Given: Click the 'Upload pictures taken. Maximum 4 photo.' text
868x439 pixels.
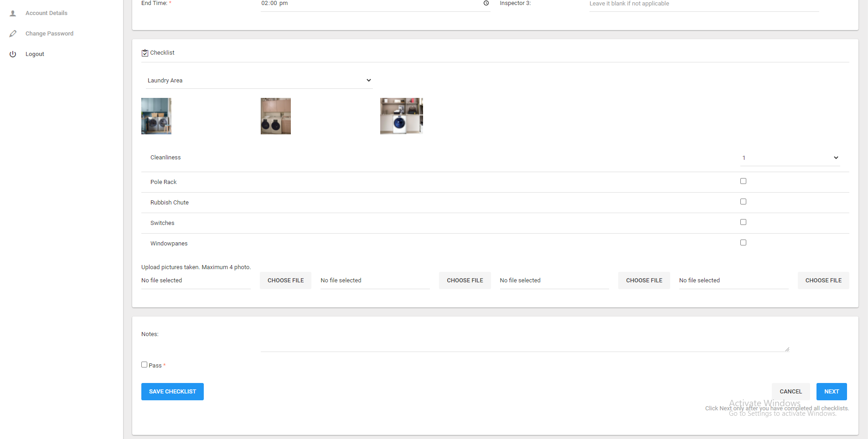Looking at the screenshot, I should tap(196, 267).
